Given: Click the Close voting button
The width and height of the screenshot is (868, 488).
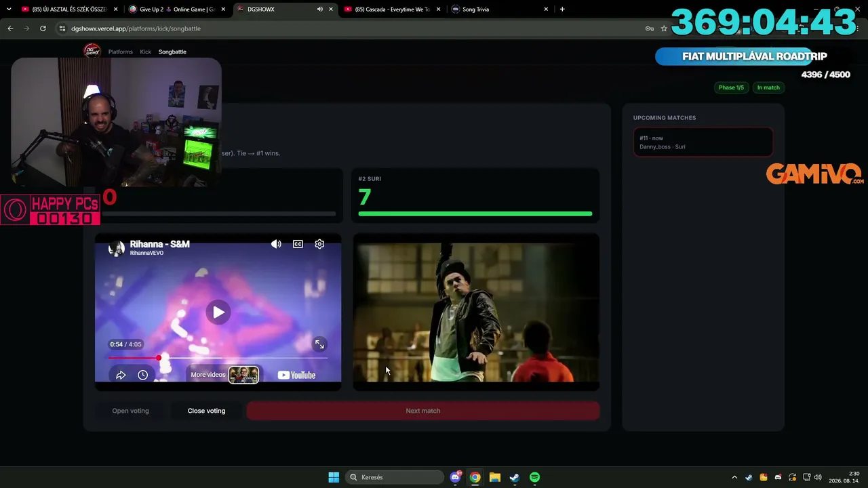Looking at the screenshot, I should [x=206, y=411].
